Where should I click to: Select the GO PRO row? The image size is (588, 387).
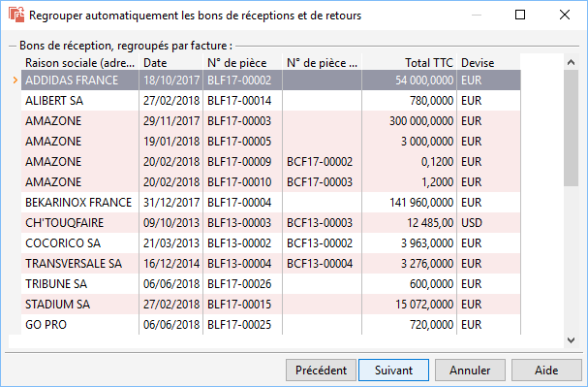270,324
